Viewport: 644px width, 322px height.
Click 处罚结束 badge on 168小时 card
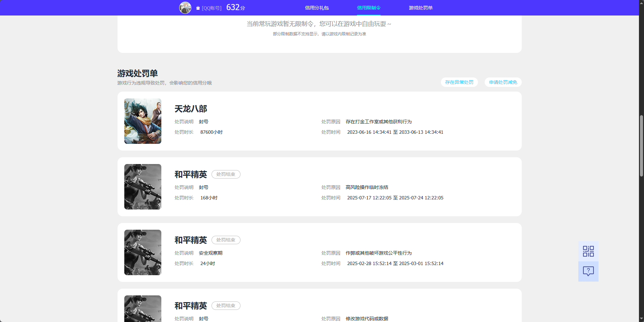point(226,174)
